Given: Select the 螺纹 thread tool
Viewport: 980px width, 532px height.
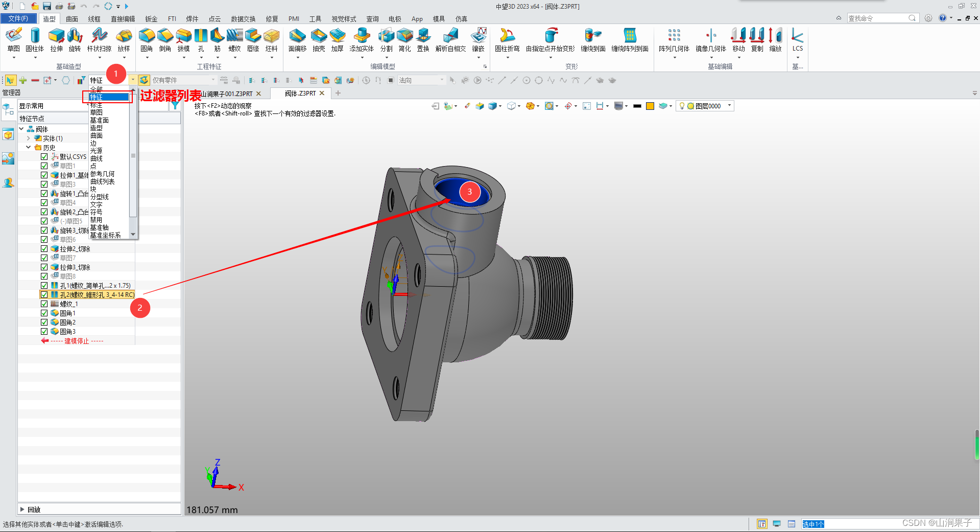Looking at the screenshot, I should pos(234,40).
